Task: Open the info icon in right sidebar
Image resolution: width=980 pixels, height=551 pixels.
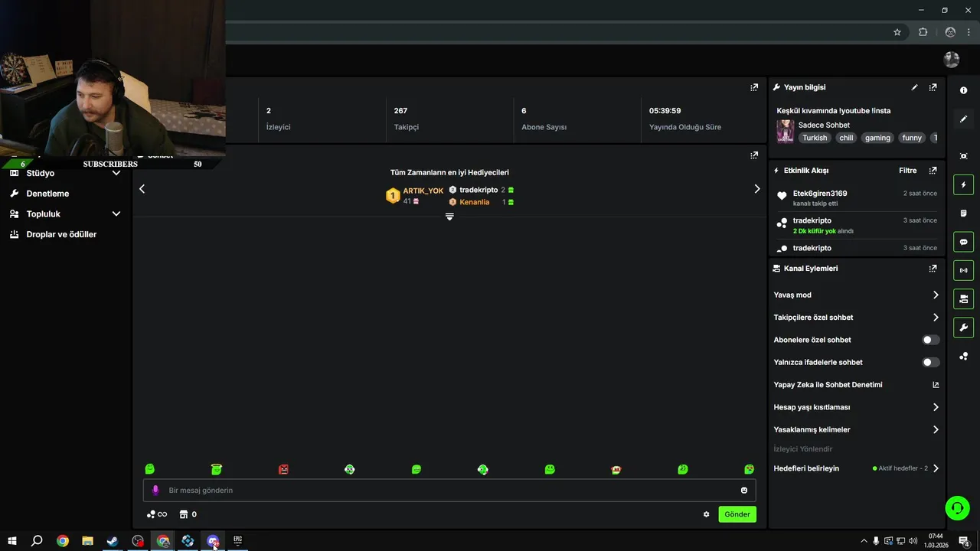Action: point(963,90)
